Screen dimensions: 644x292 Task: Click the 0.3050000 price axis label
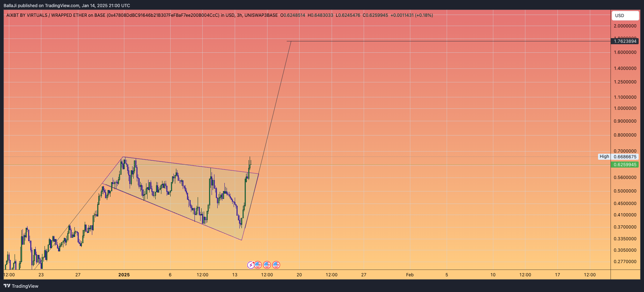(x=625, y=250)
